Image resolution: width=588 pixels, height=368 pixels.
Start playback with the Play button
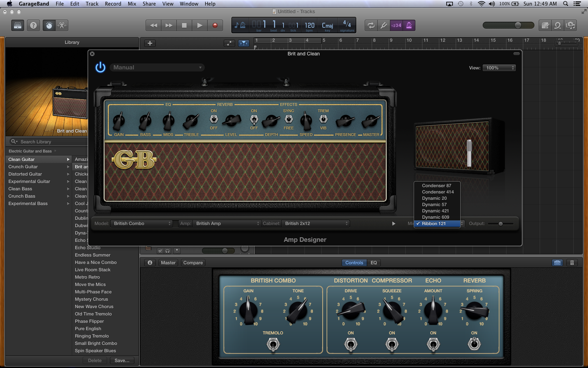tap(199, 25)
